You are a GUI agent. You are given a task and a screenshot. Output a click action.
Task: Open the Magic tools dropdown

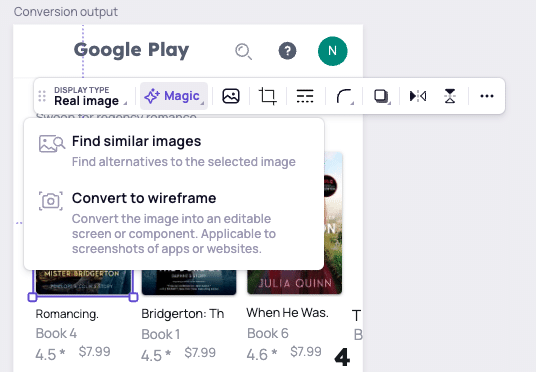tap(174, 96)
